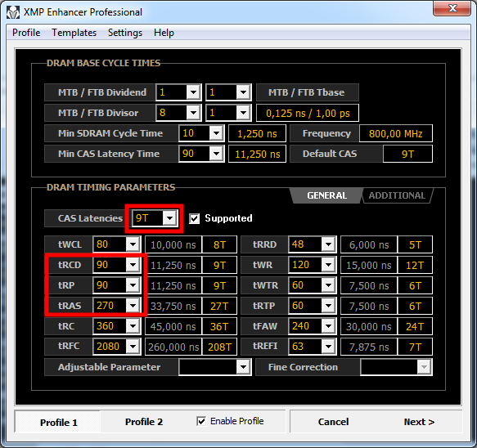Expand the tRCD value dropdown

133,265
